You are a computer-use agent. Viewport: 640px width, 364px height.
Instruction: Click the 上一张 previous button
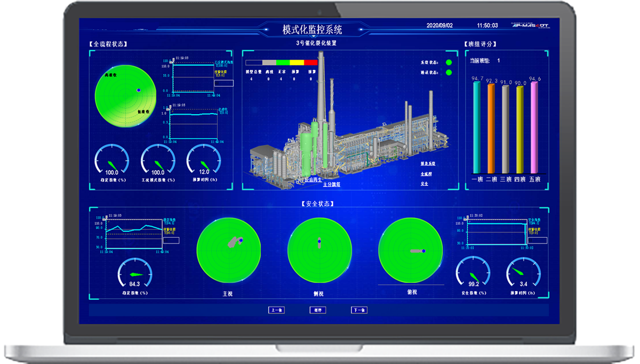point(276,310)
